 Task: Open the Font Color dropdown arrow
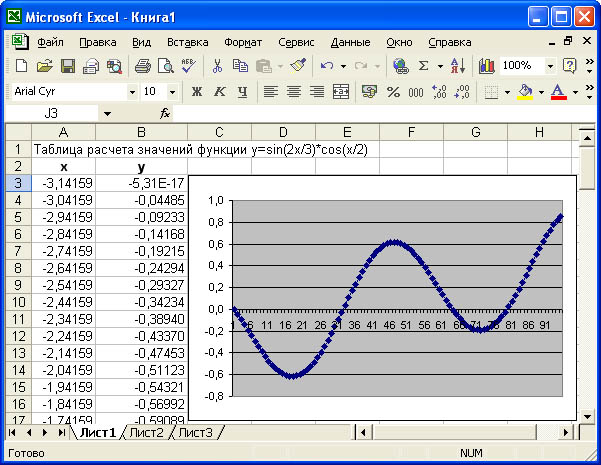[575, 92]
